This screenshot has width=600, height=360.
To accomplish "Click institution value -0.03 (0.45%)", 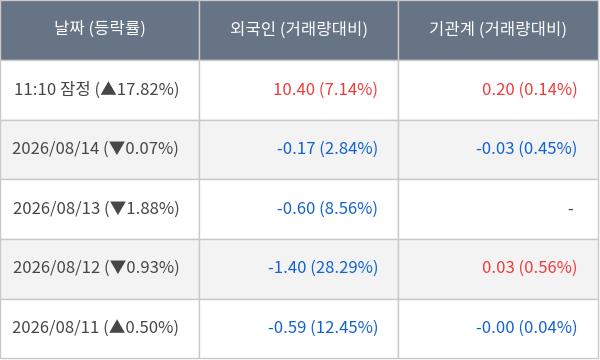I will click(x=526, y=148).
